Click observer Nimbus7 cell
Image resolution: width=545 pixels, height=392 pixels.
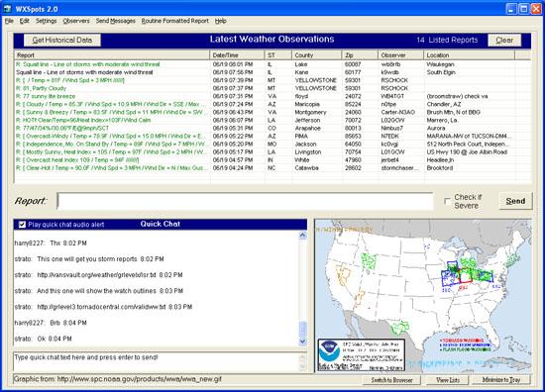click(391, 128)
